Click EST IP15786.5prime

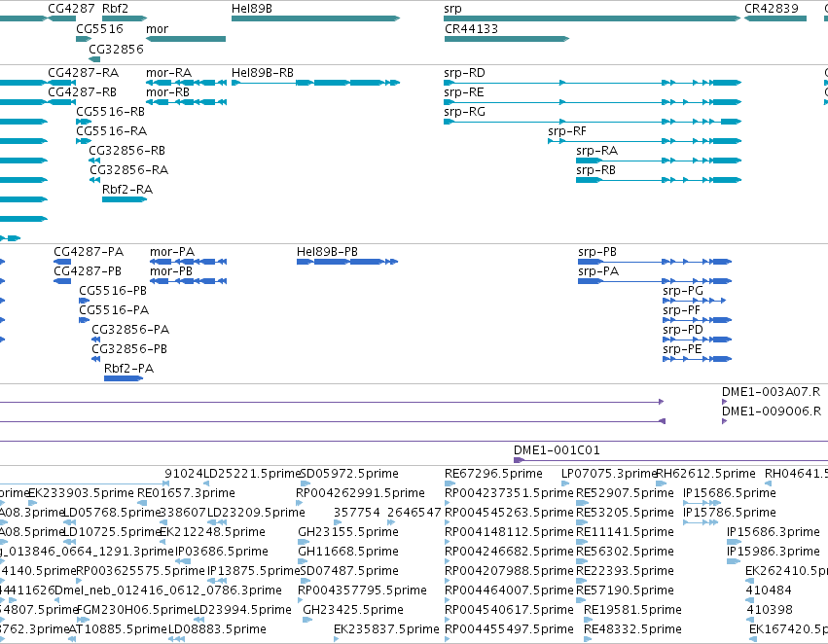tap(730, 513)
